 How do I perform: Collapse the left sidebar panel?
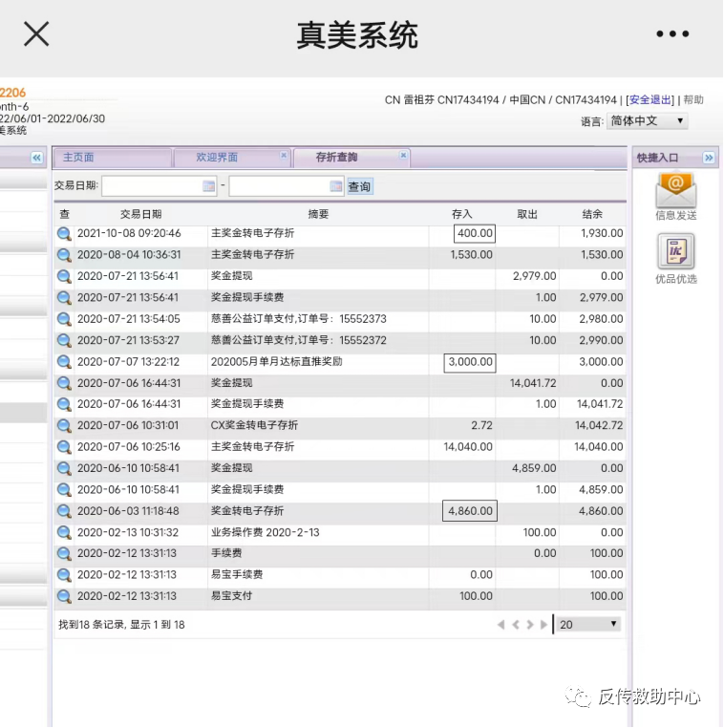pyautogui.click(x=37, y=158)
